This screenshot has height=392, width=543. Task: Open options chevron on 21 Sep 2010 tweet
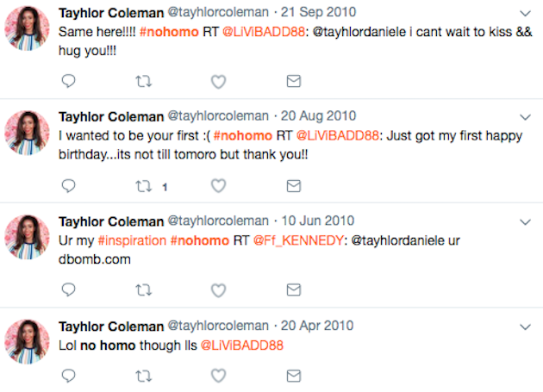[526, 14]
